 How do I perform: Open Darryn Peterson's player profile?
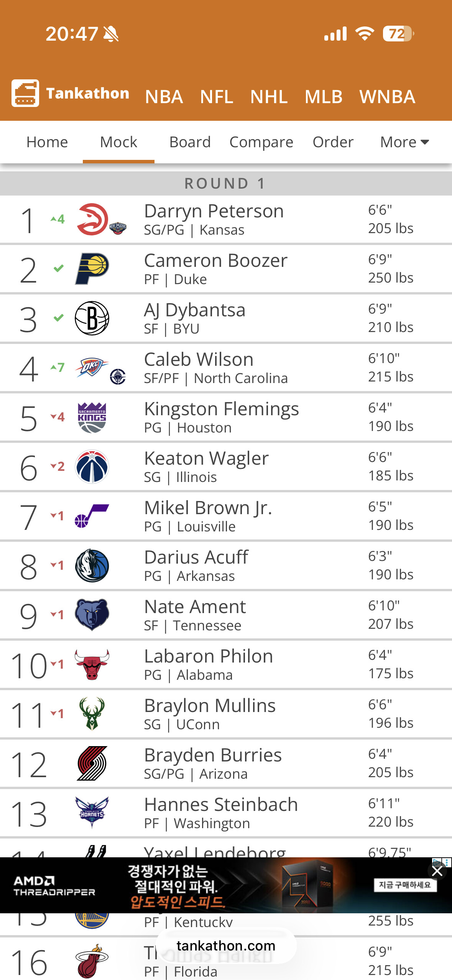tap(214, 212)
